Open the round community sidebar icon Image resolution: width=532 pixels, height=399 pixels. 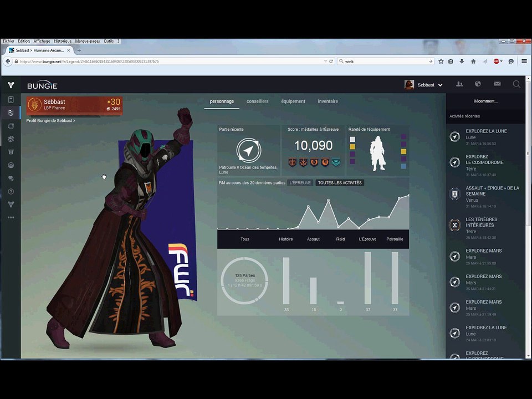(x=11, y=165)
